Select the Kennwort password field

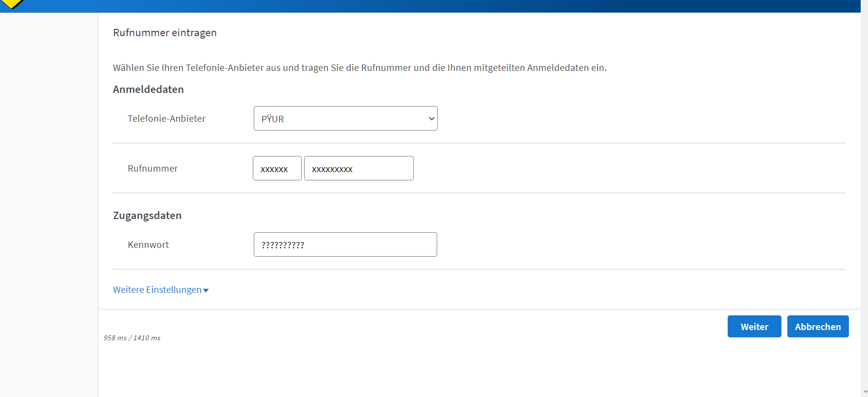pyautogui.click(x=345, y=245)
